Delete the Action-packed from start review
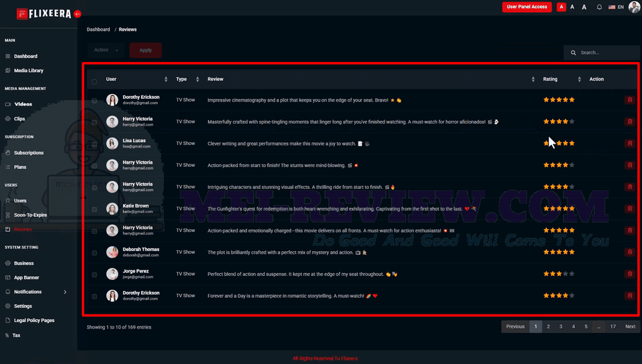 pos(630,165)
